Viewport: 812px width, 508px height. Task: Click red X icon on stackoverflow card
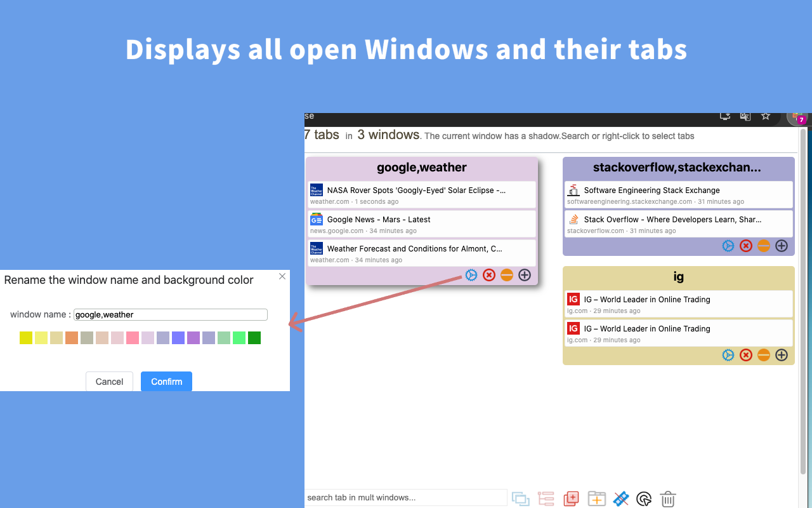tap(746, 246)
